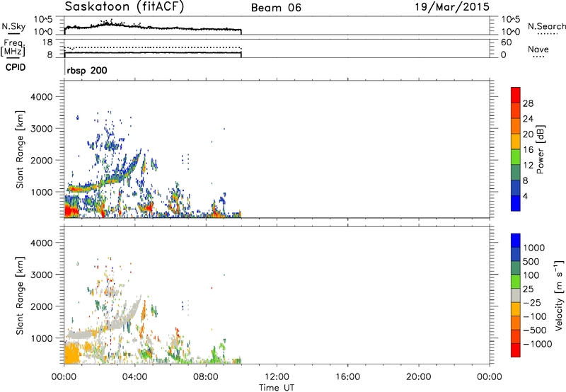566x392 pixels.
Task: Click the '04:00' time axis tick label
Action: 134,377
